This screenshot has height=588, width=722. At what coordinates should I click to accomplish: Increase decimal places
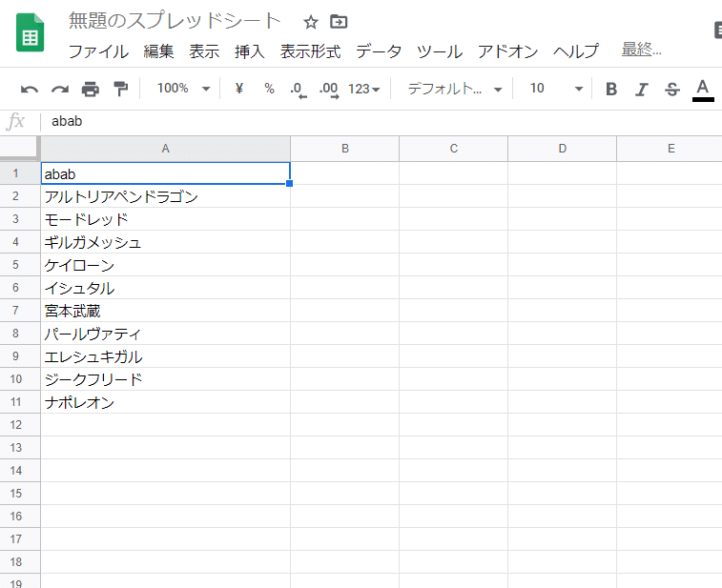pos(329,90)
